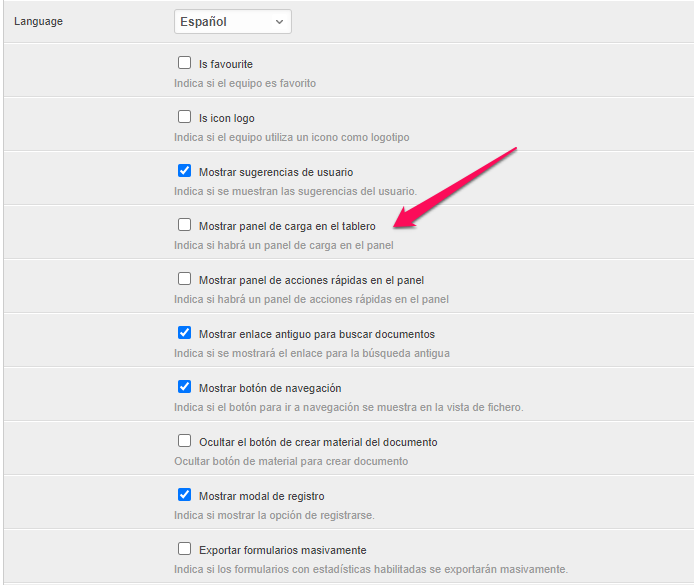The height and width of the screenshot is (585, 694).
Task: Click the 'Exportar formularios masivamente' label text
Action: pyautogui.click(x=282, y=550)
